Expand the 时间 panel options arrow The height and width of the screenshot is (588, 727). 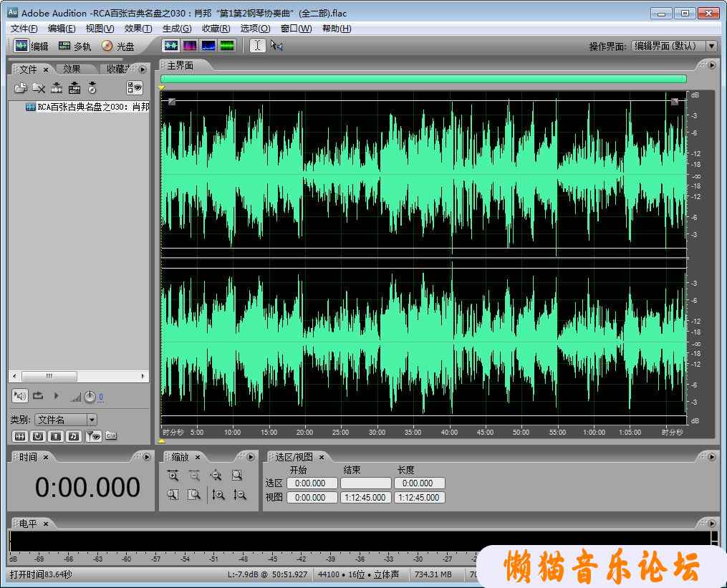(x=147, y=457)
